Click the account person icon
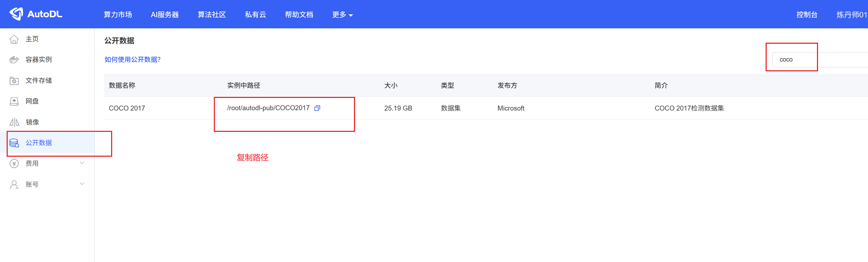The height and width of the screenshot is (262, 868). point(14,184)
